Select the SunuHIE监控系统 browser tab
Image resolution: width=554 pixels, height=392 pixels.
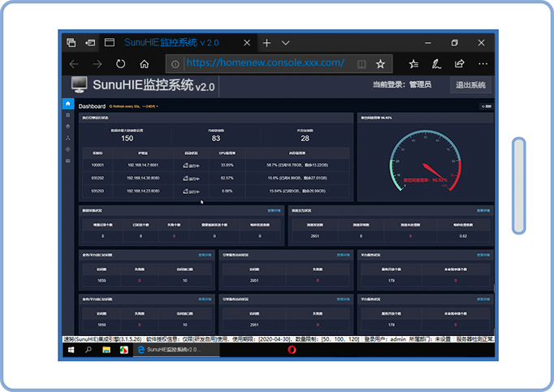coord(172,42)
